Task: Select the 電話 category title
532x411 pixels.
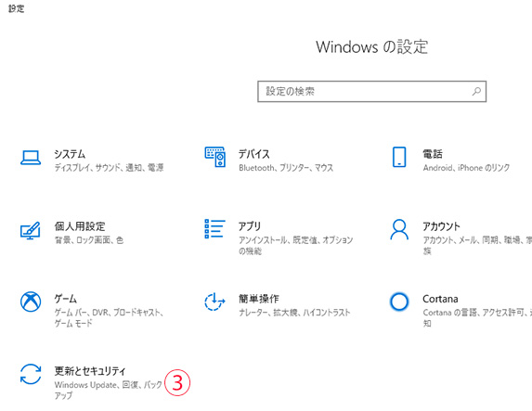Action: click(433, 154)
